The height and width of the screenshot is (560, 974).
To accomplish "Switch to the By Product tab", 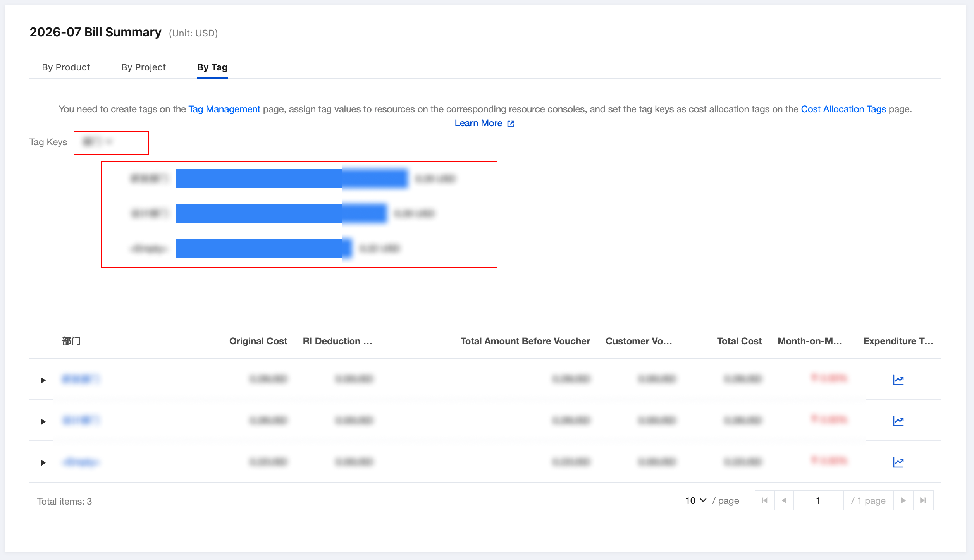I will tap(66, 67).
